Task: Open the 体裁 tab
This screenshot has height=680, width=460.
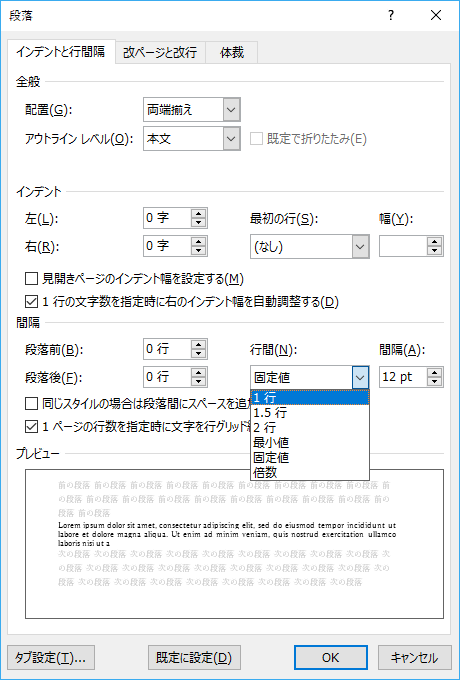Action: (232, 52)
